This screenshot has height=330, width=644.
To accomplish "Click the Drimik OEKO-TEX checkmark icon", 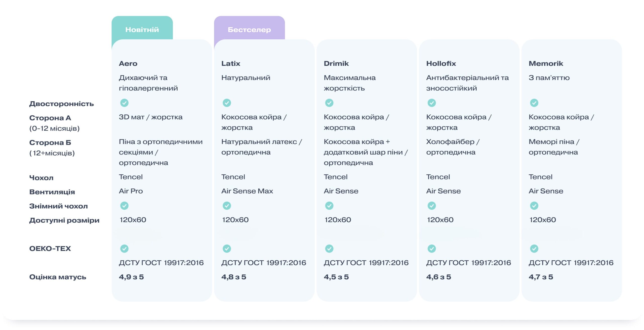I will (x=329, y=249).
